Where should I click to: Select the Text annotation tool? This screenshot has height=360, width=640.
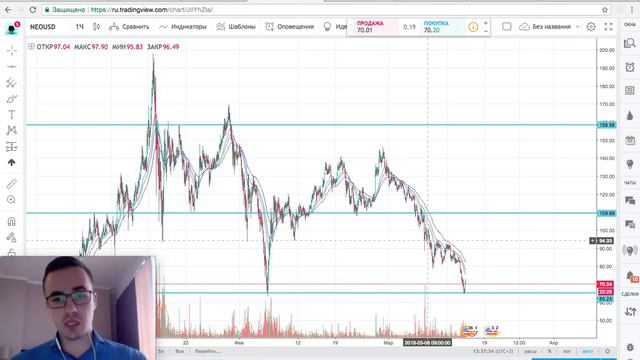coord(11,115)
